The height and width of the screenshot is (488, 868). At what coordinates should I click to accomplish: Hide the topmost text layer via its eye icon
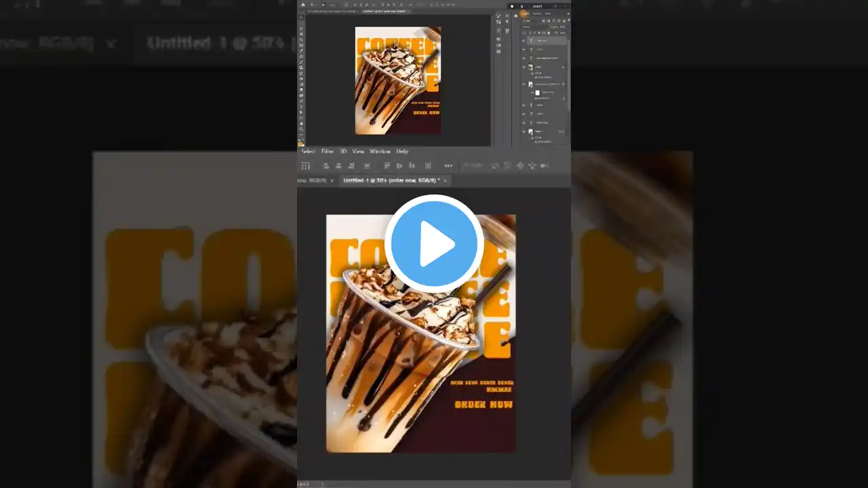click(x=524, y=41)
